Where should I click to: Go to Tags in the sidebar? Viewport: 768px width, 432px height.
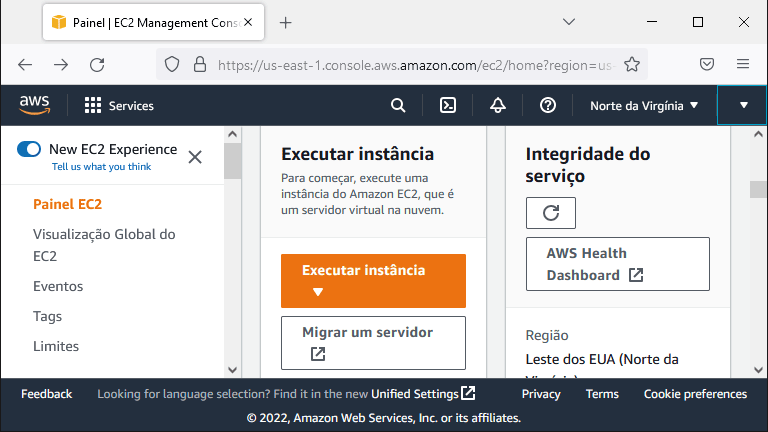point(48,316)
